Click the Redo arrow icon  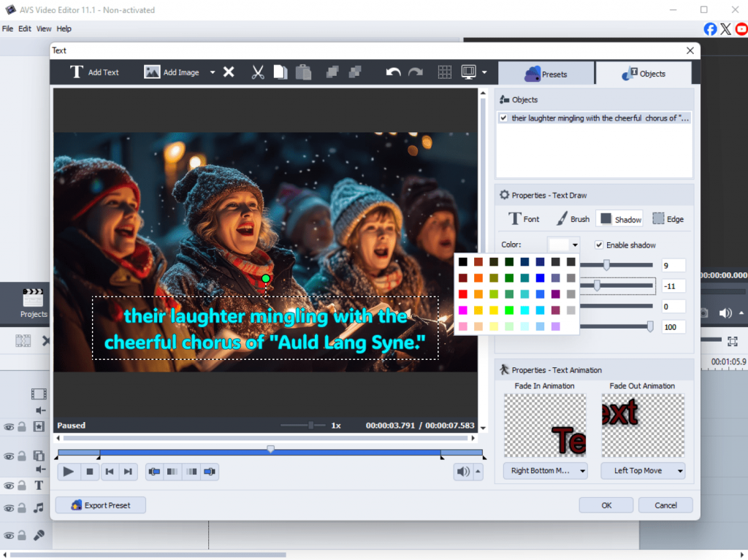tap(416, 72)
